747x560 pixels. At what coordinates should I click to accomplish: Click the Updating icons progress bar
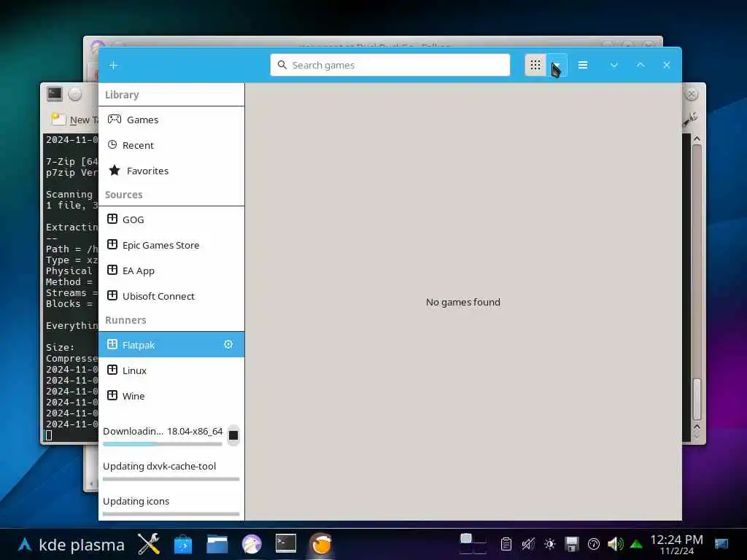(x=171, y=514)
